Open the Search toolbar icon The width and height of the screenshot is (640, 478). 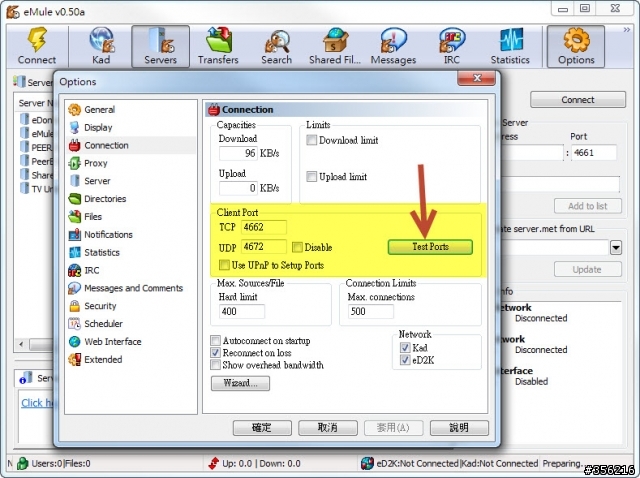(x=276, y=46)
